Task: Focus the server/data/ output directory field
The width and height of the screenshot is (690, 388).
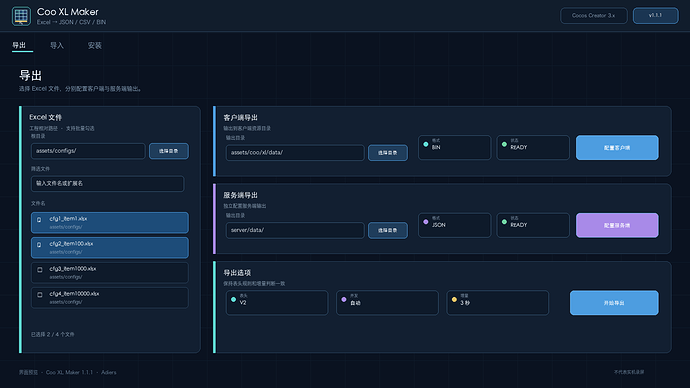Action: click(x=295, y=230)
